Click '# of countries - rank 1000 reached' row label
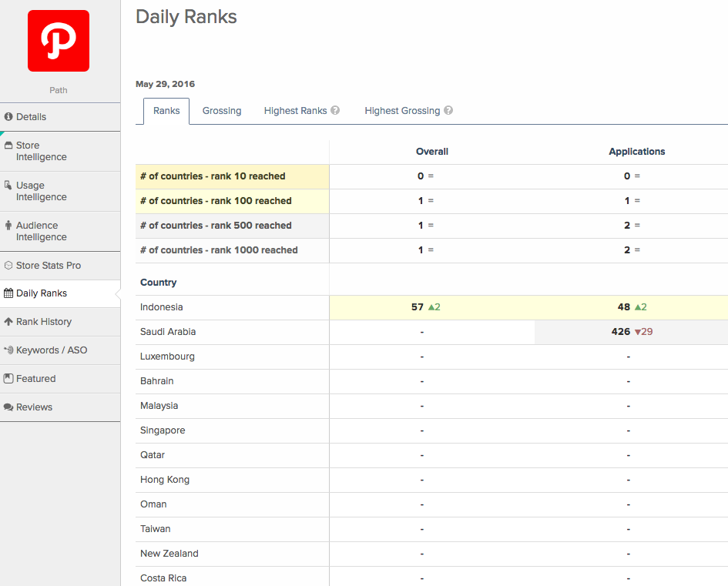Image resolution: width=728 pixels, height=586 pixels. pos(219,250)
